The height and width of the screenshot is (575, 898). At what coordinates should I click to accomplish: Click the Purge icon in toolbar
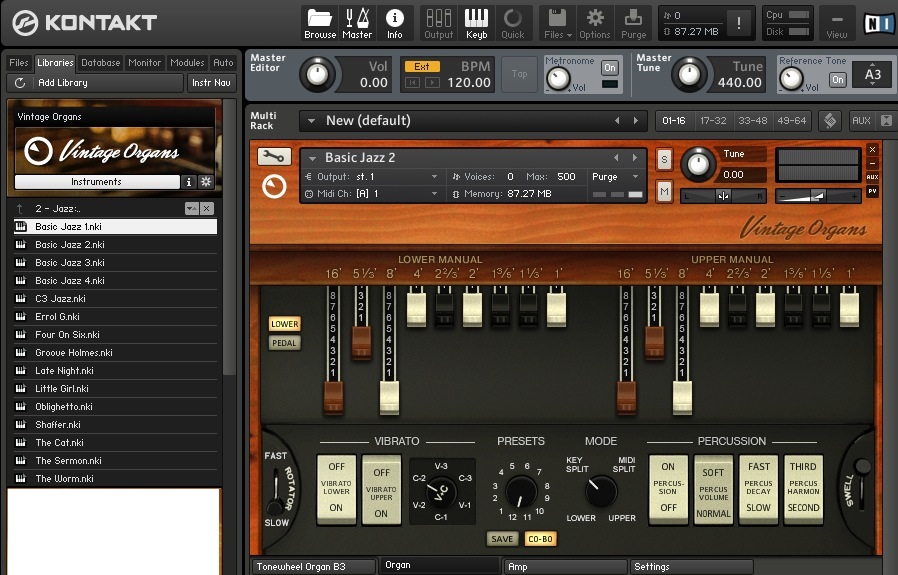(633, 23)
